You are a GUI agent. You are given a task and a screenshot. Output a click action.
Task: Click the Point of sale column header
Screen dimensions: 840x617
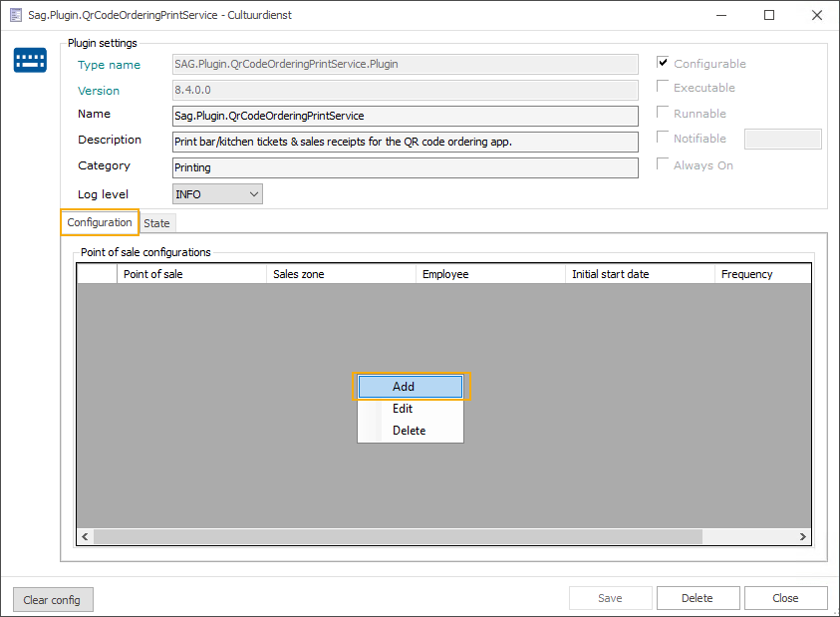pyautogui.click(x=191, y=272)
